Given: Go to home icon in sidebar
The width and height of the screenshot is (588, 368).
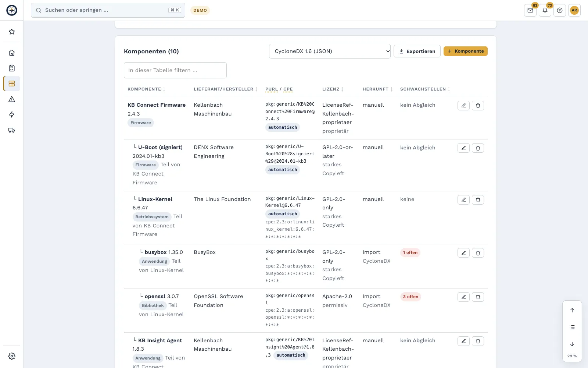Looking at the screenshot, I should pyautogui.click(x=12, y=53).
